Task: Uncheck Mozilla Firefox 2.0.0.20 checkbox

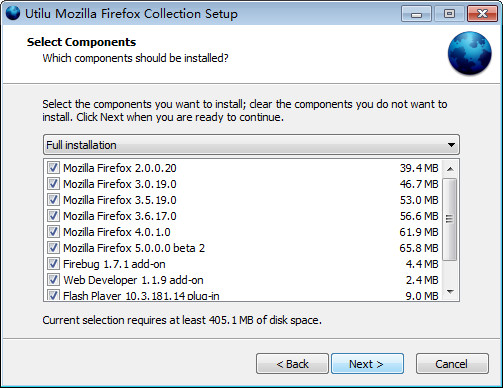Action: [53, 168]
